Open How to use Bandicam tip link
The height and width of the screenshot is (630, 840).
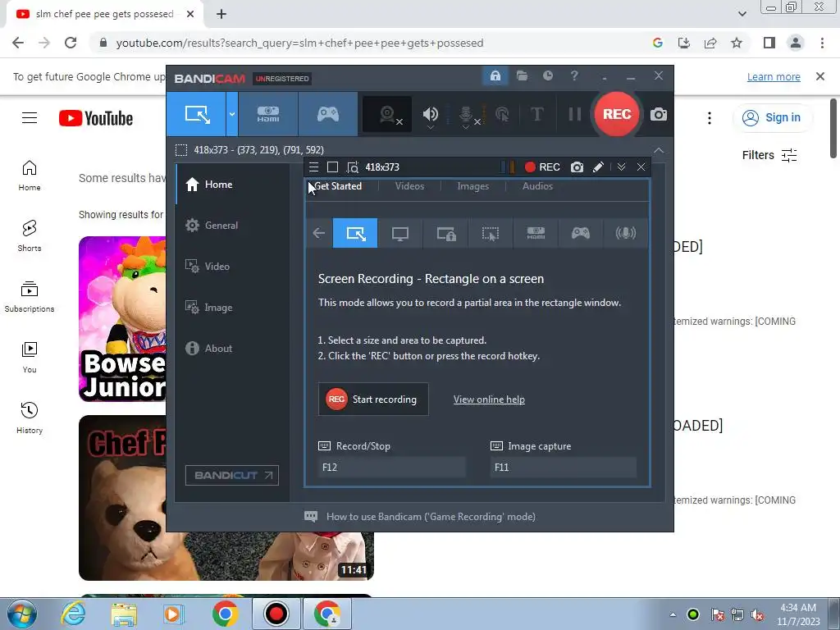pyautogui.click(x=431, y=517)
